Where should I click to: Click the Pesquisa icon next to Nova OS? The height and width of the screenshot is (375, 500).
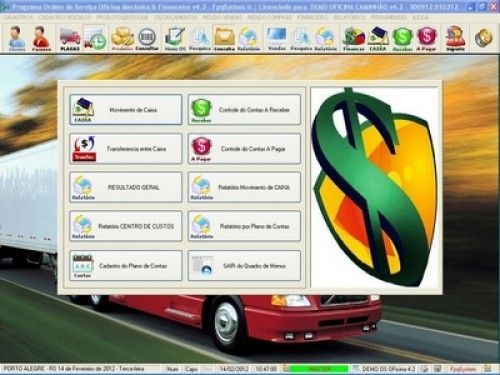pos(200,38)
